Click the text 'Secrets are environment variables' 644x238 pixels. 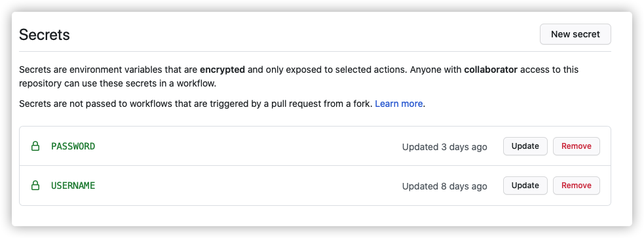pyautogui.click(x=88, y=69)
